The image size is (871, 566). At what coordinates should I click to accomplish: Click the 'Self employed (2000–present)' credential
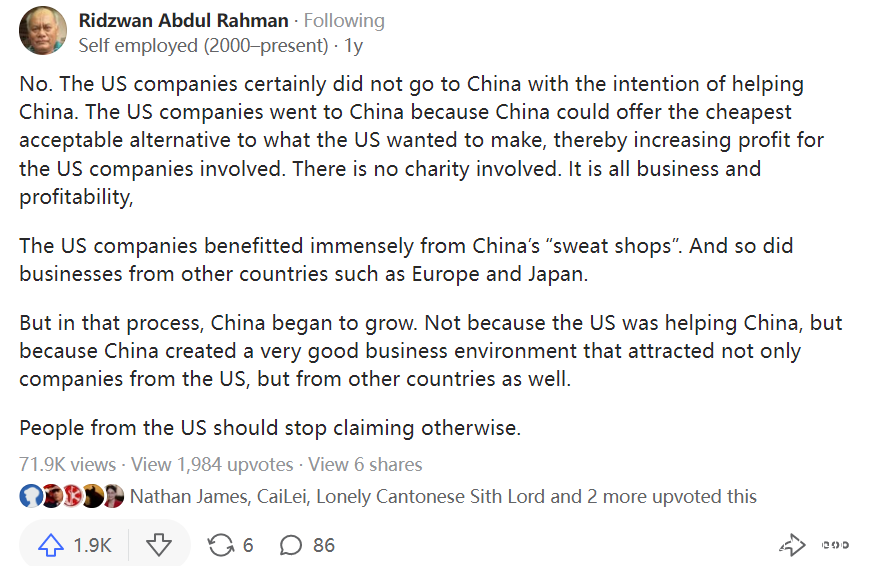point(203,45)
